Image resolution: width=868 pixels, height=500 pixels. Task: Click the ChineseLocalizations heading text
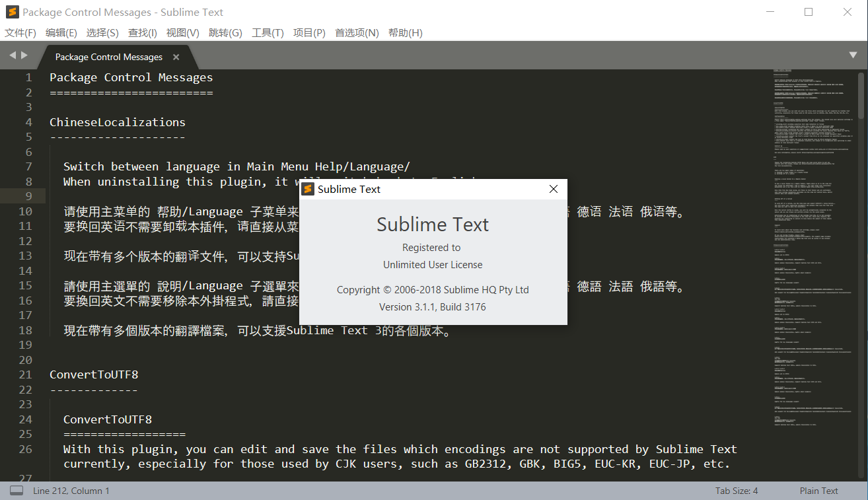(x=118, y=122)
